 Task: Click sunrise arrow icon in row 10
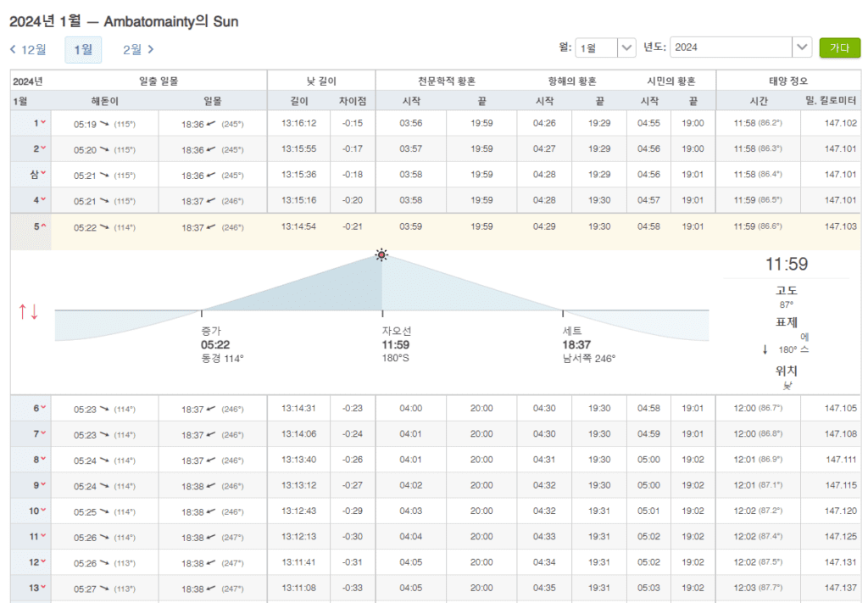(x=103, y=512)
